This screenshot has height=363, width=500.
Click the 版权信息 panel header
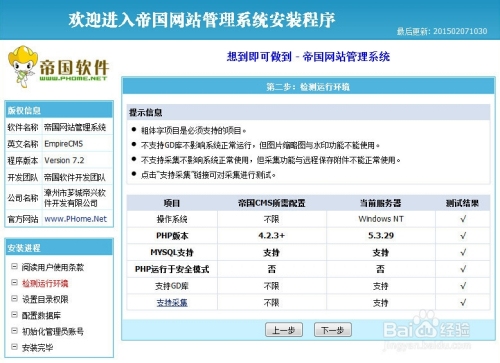[59, 110]
